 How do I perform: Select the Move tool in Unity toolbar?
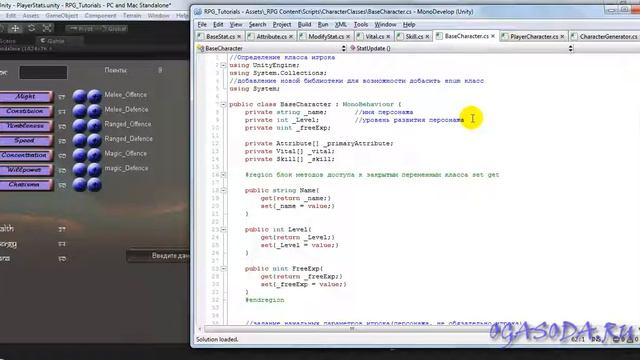click(x=15, y=28)
